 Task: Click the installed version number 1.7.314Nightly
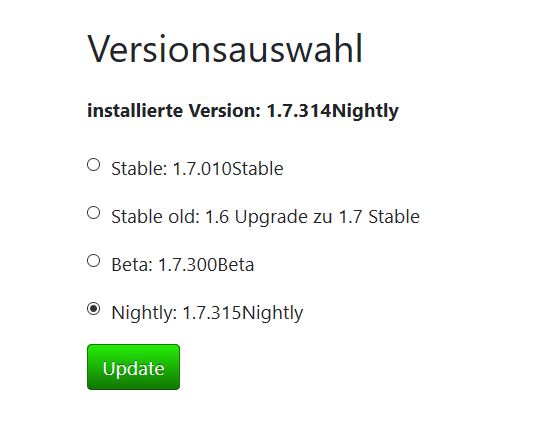click(x=333, y=112)
